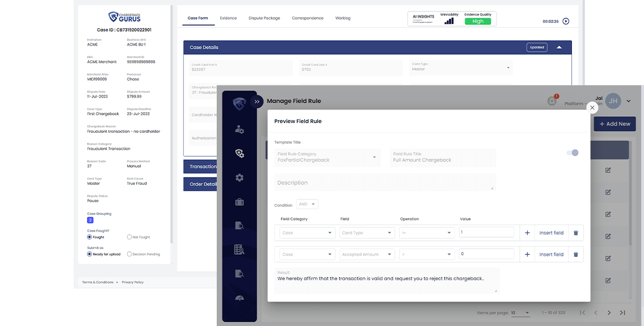Select the Not Fought radio button
Image resolution: width=644 pixels, height=326 pixels.
(x=129, y=237)
